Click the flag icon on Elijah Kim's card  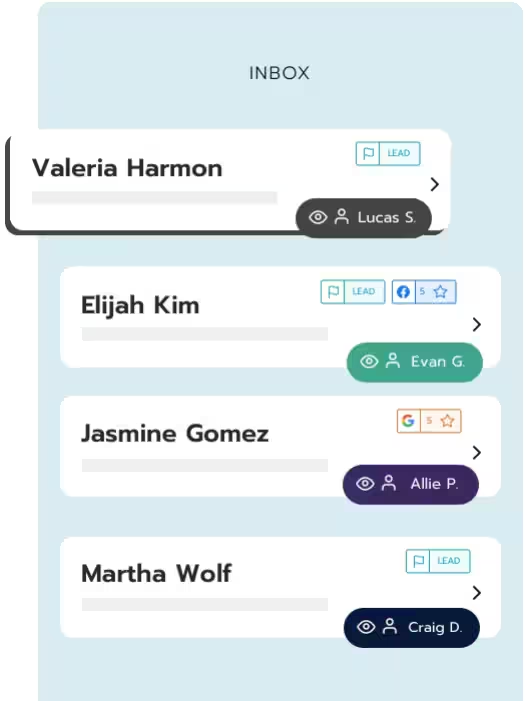pos(333,292)
